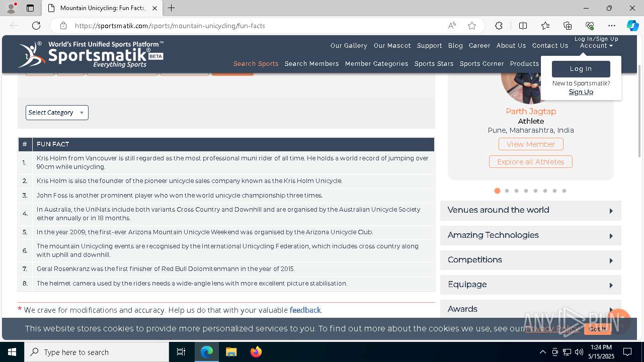Open Our Mascot link
The height and width of the screenshot is (362, 644).
point(392,46)
